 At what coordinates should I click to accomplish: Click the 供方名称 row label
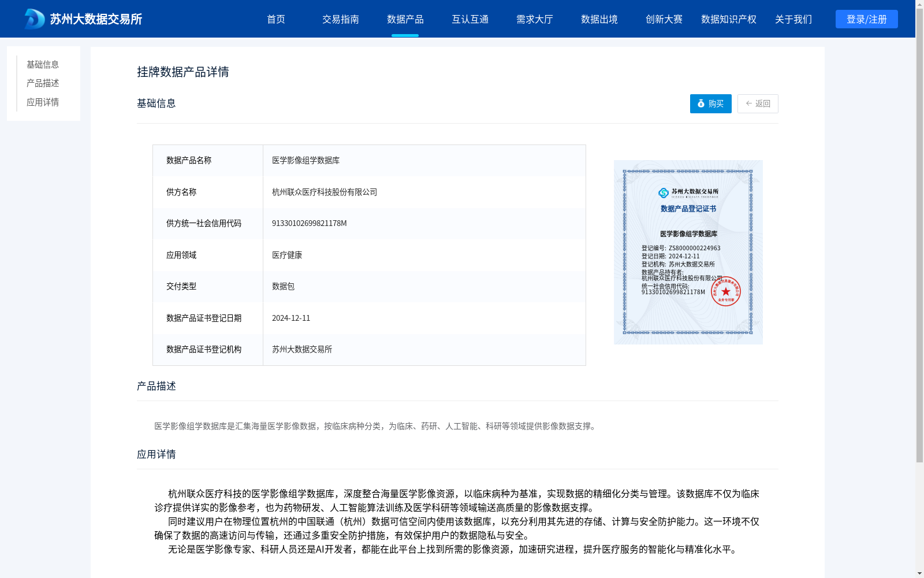click(181, 192)
